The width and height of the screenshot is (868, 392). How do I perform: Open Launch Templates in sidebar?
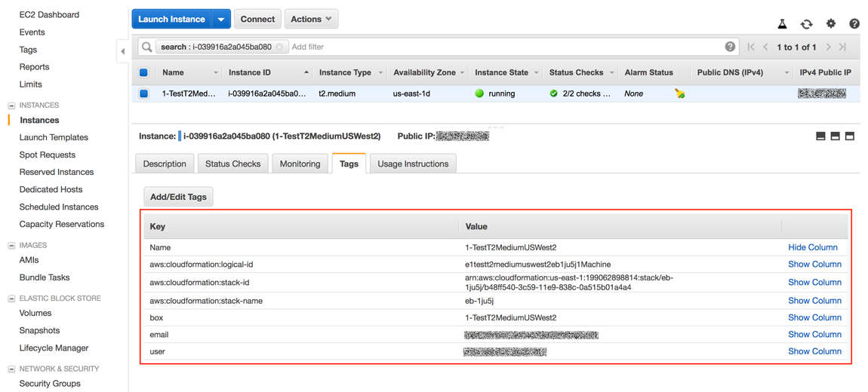coord(54,137)
